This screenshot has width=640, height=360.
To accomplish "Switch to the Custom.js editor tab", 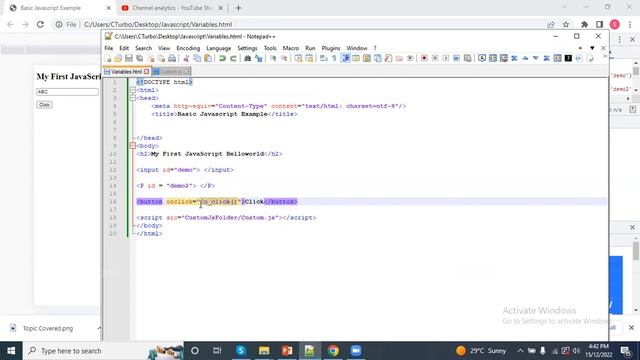I will tap(171, 71).
